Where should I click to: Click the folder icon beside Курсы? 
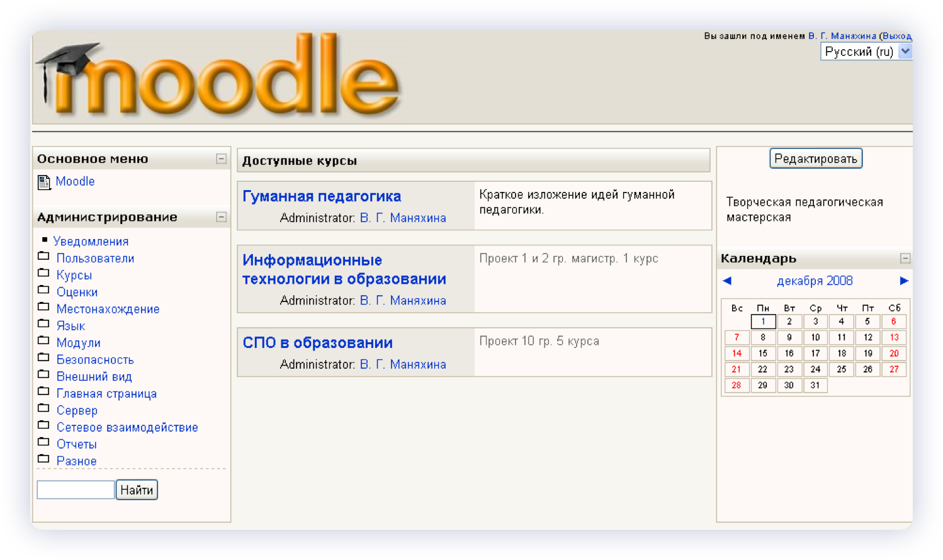43,273
